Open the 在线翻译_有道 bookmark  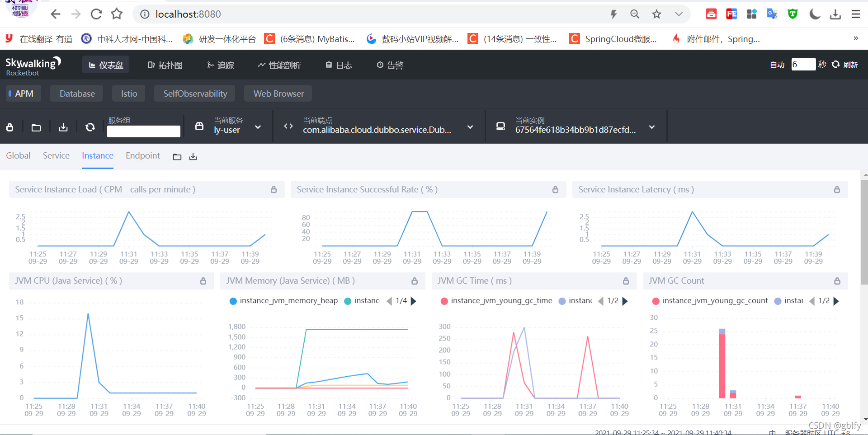pos(39,39)
